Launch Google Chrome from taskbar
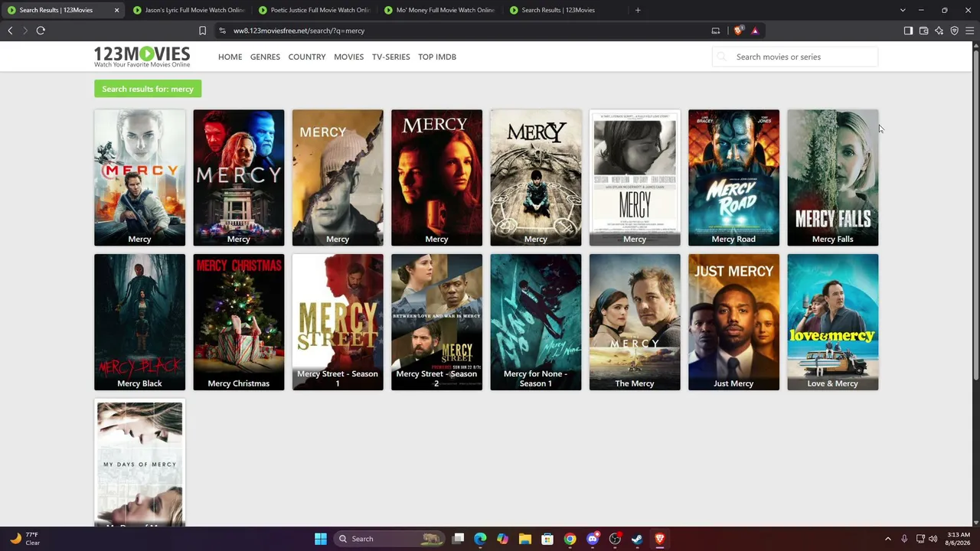Image resolution: width=980 pixels, height=551 pixels. (570, 539)
